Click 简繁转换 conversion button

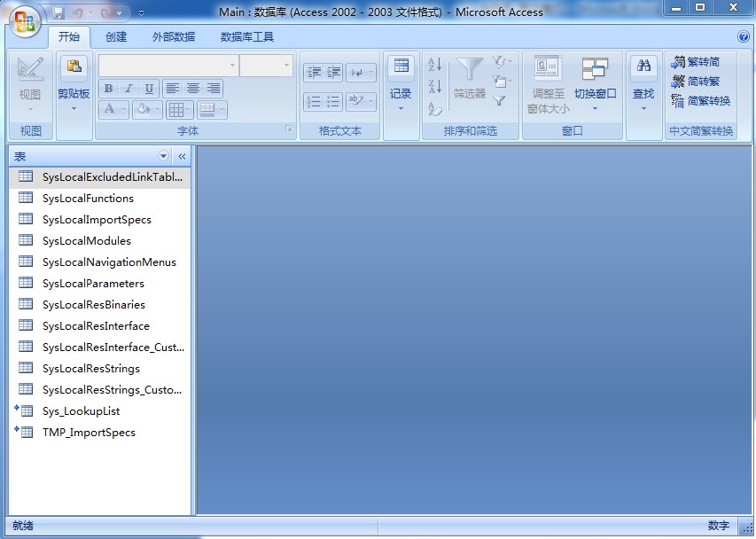click(x=700, y=101)
